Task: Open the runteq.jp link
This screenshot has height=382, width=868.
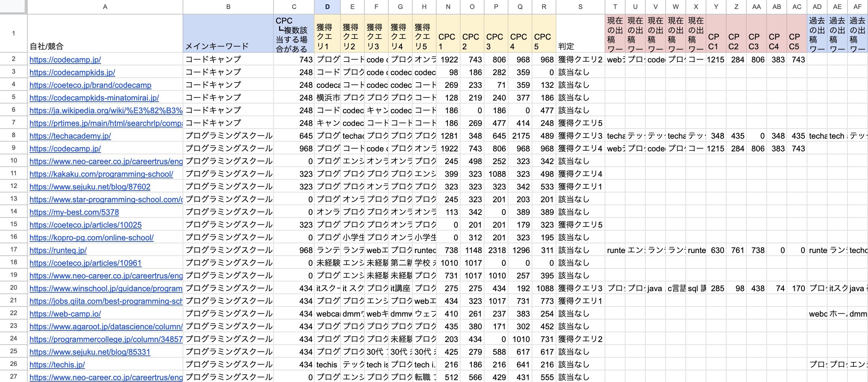Action: click(58, 250)
